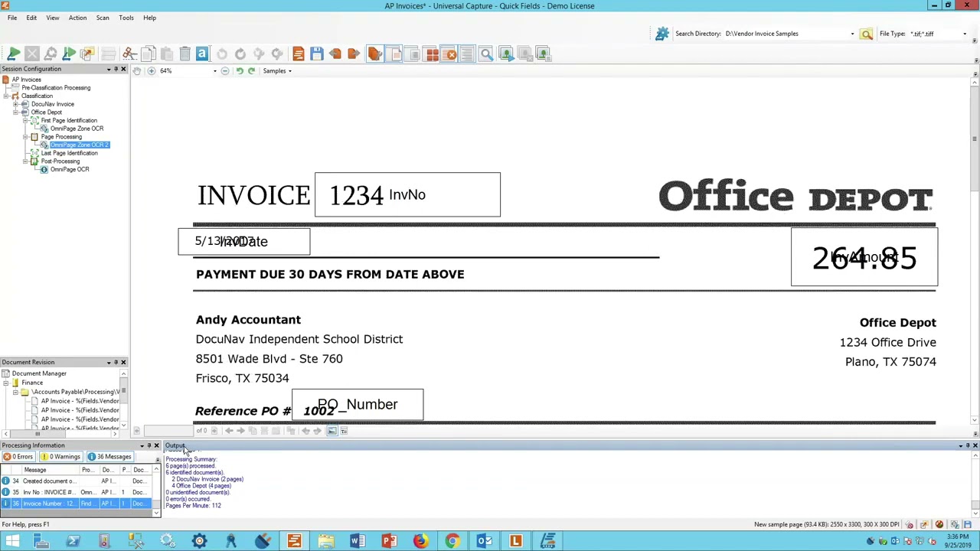
Task: Click the green rotate left icon
Action: 239,70
